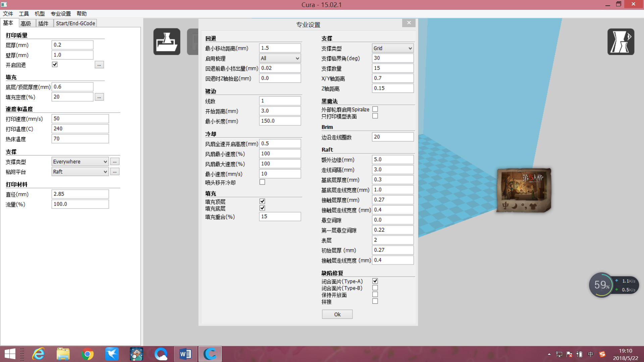Uncheck the 闭合面片(Type-A) option
The image size is (644, 362).
point(375,281)
